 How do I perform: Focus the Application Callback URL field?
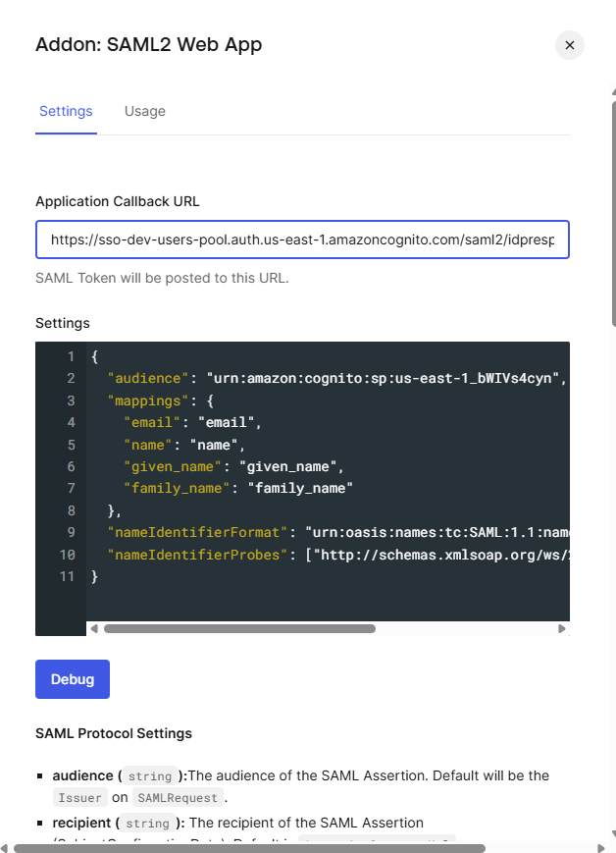[x=302, y=240]
